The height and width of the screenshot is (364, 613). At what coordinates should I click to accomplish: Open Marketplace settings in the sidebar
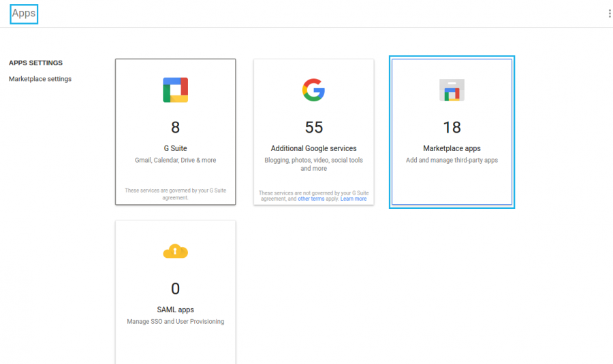(x=40, y=79)
